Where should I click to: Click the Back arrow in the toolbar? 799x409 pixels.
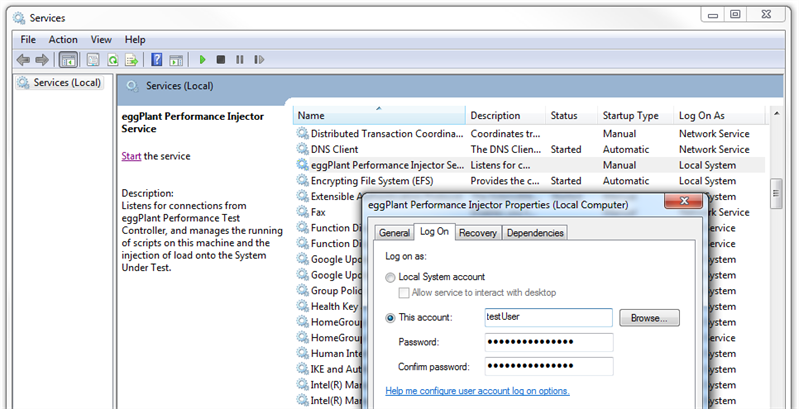(23, 60)
